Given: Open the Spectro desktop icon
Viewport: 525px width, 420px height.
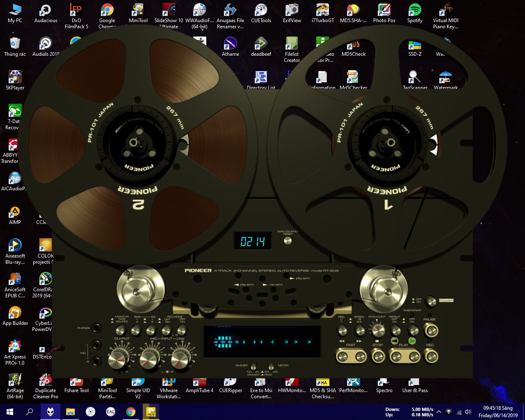Looking at the screenshot, I should point(384,386).
